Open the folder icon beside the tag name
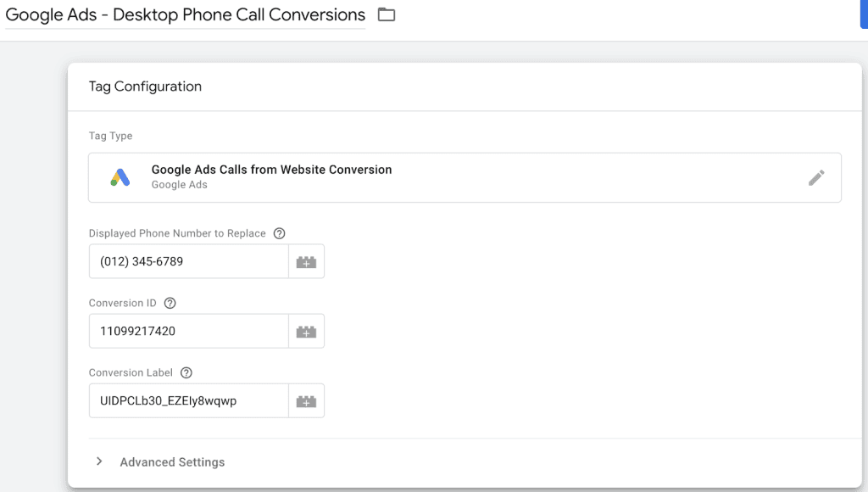 [x=386, y=14]
